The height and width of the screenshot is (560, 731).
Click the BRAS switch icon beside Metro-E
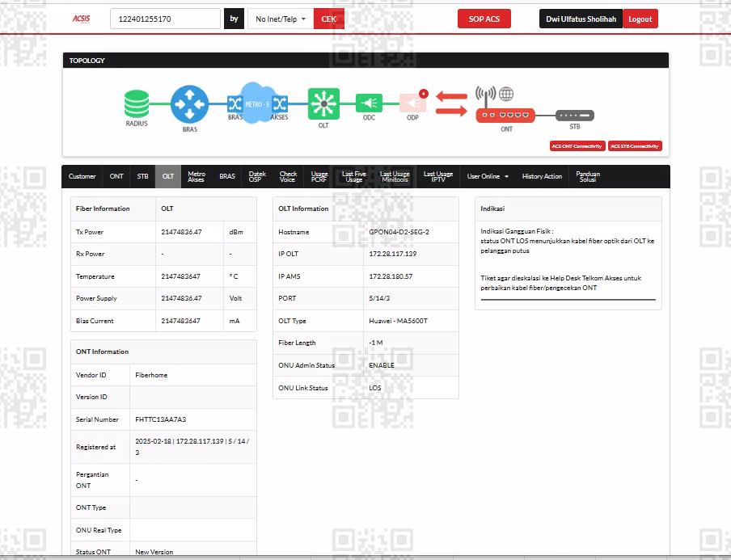click(235, 103)
